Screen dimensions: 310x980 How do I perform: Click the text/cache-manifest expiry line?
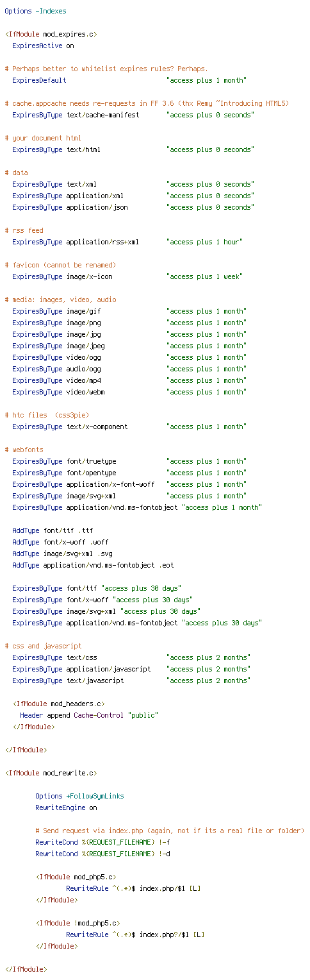tap(133, 115)
